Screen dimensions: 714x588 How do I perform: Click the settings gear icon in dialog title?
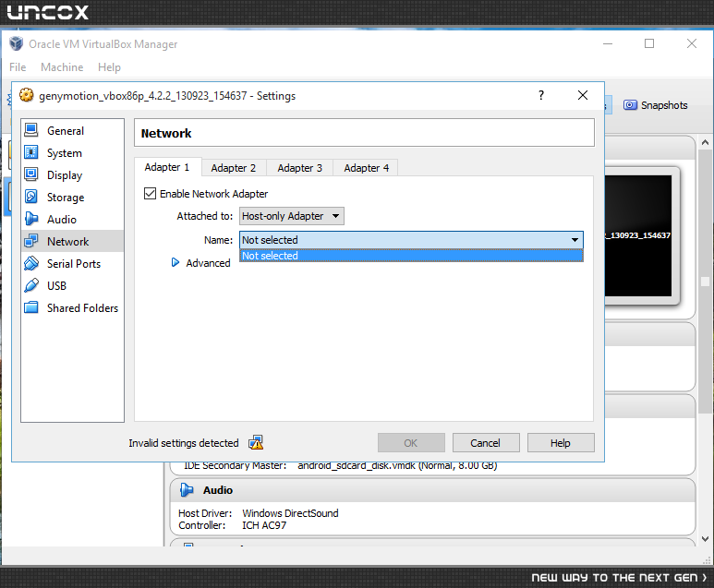(27, 95)
